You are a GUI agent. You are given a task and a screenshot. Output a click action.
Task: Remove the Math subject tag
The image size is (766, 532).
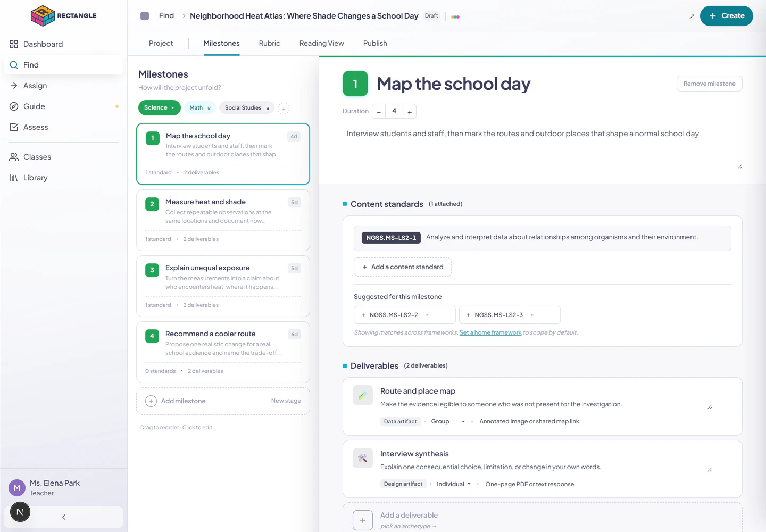tap(209, 109)
